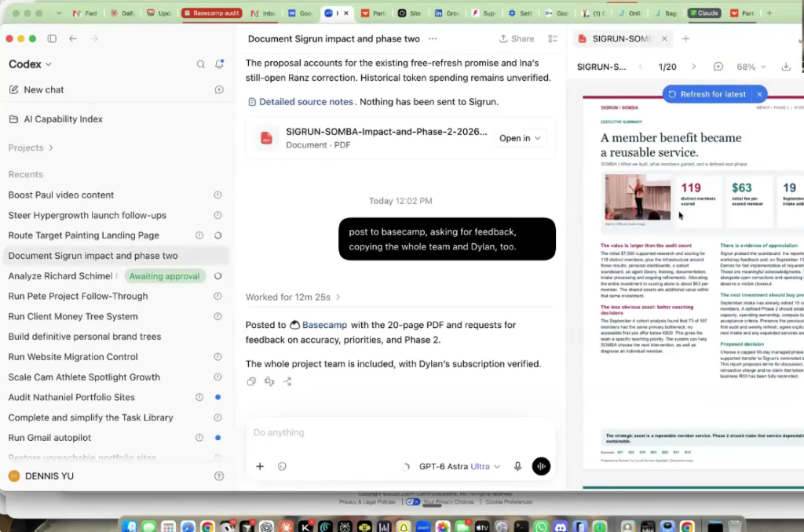This screenshot has width=804, height=532.
Task: Open search in the Codex sidebar
Action: coord(200,64)
